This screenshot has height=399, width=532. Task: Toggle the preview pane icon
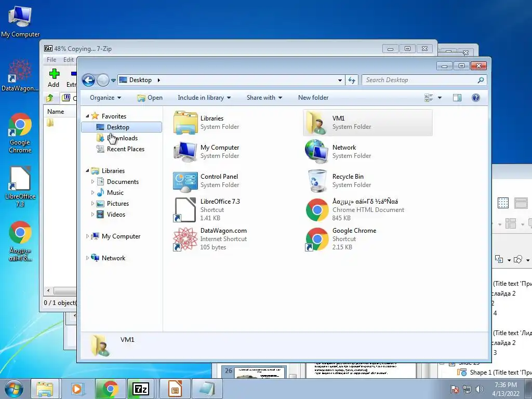[x=457, y=98]
